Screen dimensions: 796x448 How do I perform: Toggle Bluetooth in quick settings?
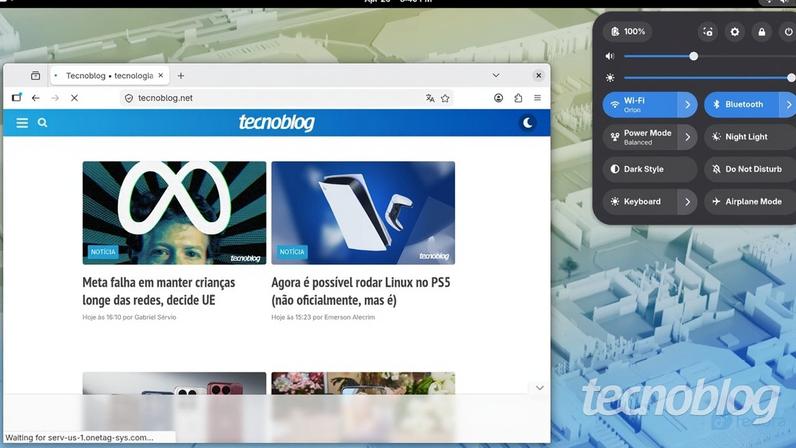tap(742, 105)
